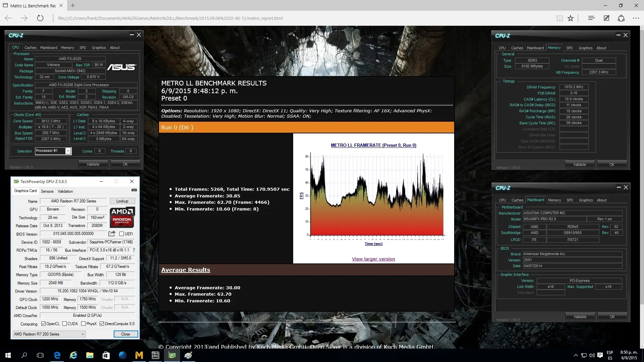This screenshot has width=644, height=362.
Task: Open the ESP language indicator
Action: point(610,355)
